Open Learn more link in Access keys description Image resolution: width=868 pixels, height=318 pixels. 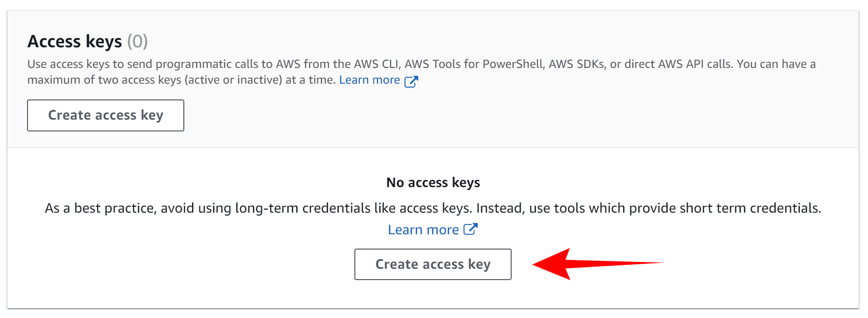pyautogui.click(x=370, y=80)
